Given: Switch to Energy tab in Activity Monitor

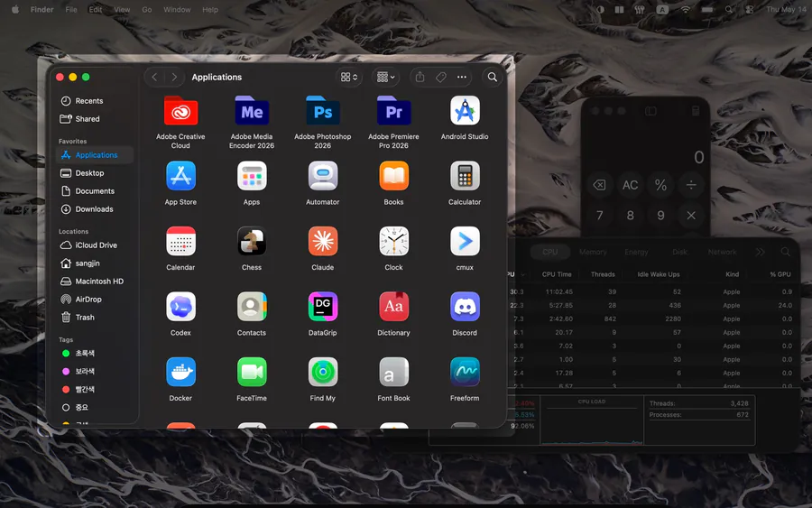Looking at the screenshot, I should click(x=636, y=252).
